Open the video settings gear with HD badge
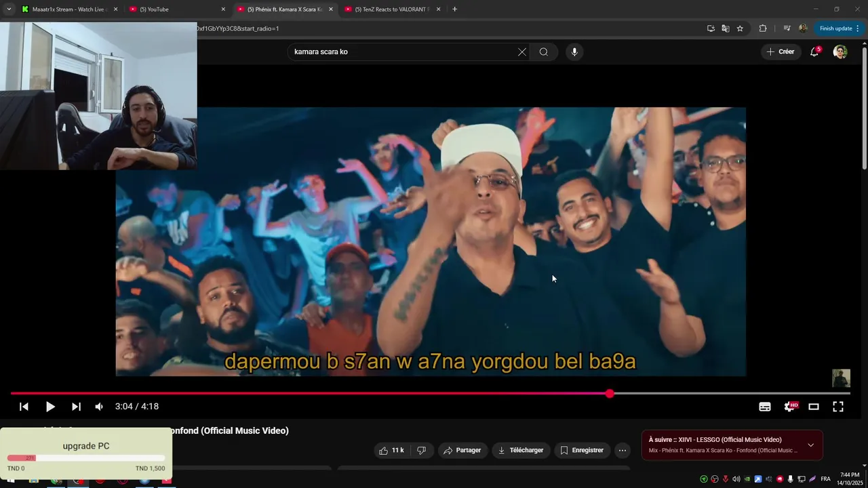Viewport: 868px width, 488px height. pos(790,407)
